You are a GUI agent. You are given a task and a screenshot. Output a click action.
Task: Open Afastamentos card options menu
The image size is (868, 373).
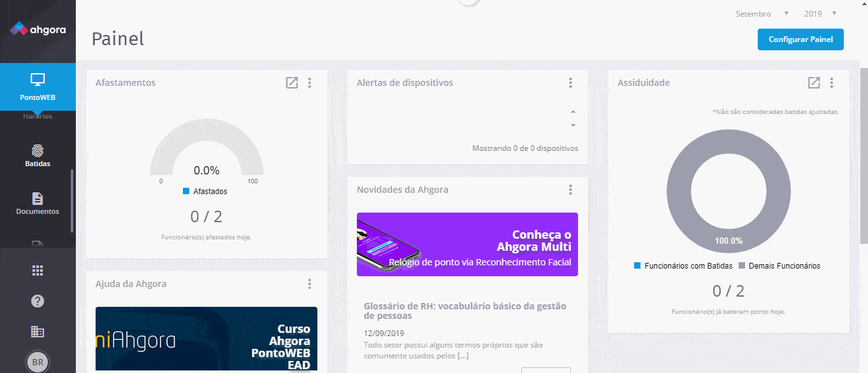[x=310, y=83]
